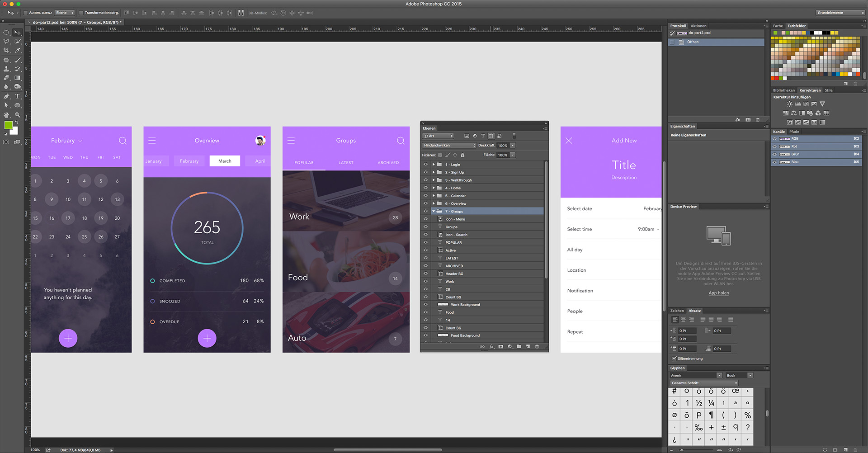Switch to the Pfade tab
868x453 pixels.
point(794,132)
